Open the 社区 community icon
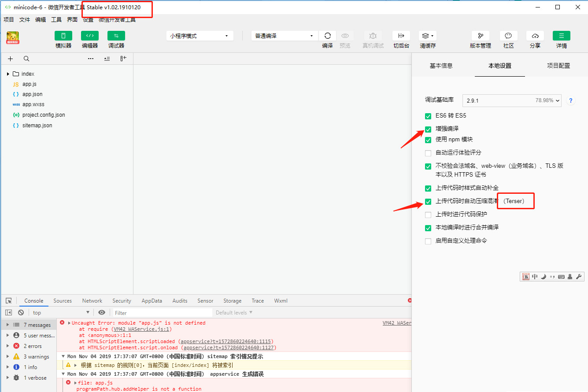 508,36
